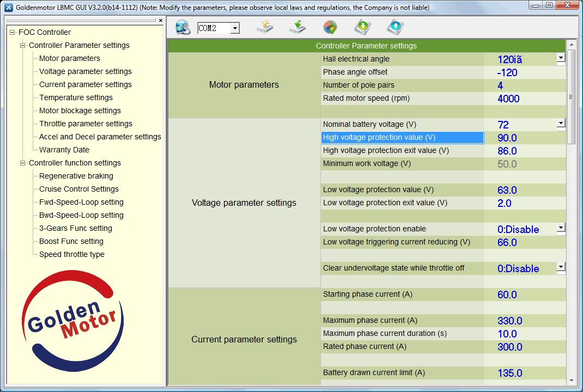Open the Nominal battery voltage dropdown
Image resolution: width=583 pixels, height=392 pixels.
pos(561,124)
